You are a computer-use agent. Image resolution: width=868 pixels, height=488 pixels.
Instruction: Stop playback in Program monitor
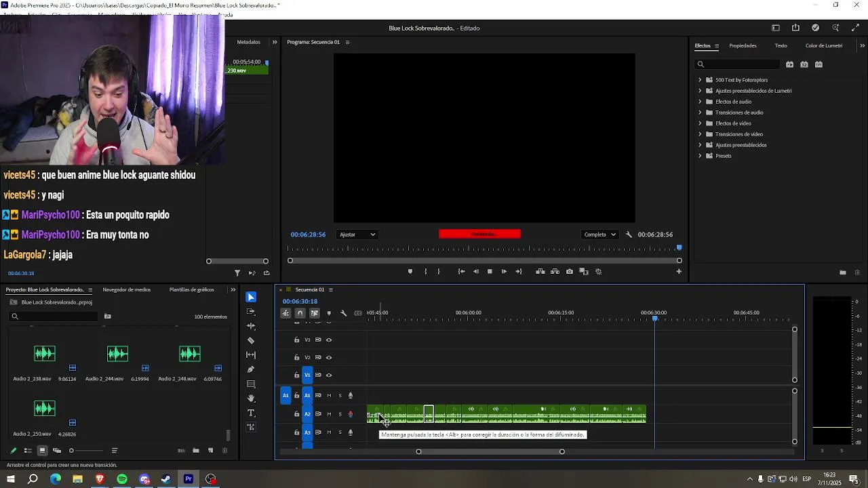pos(490,272)
